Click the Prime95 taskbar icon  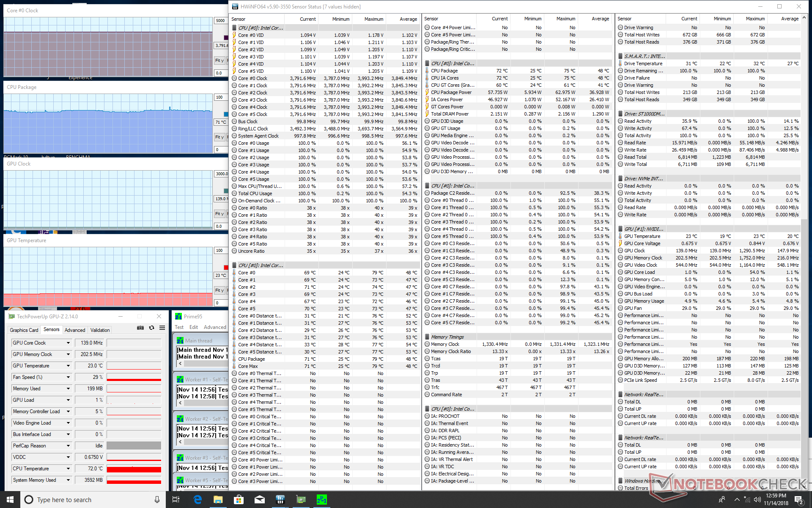point(321,500)
